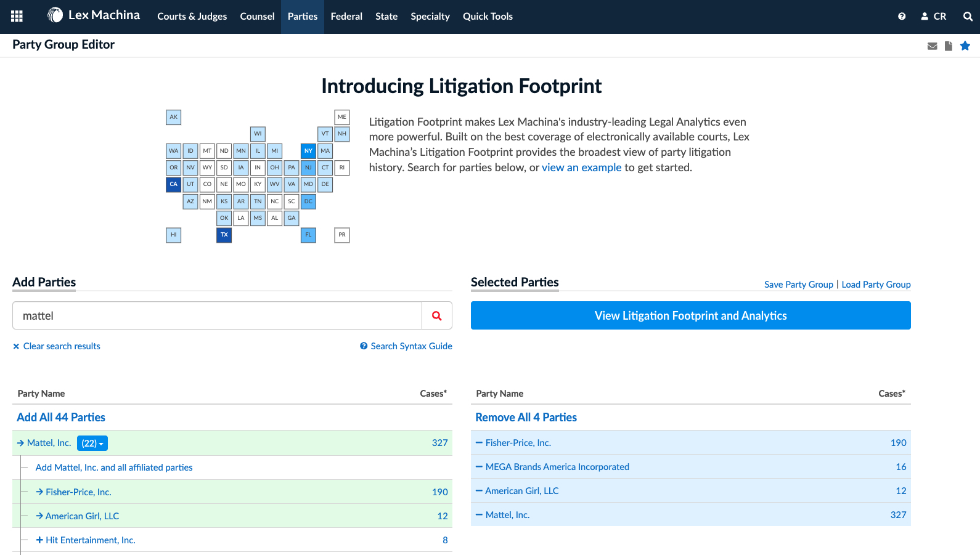Open the State menu
Screen dimensions: 980x555
(x=386, y=17)
